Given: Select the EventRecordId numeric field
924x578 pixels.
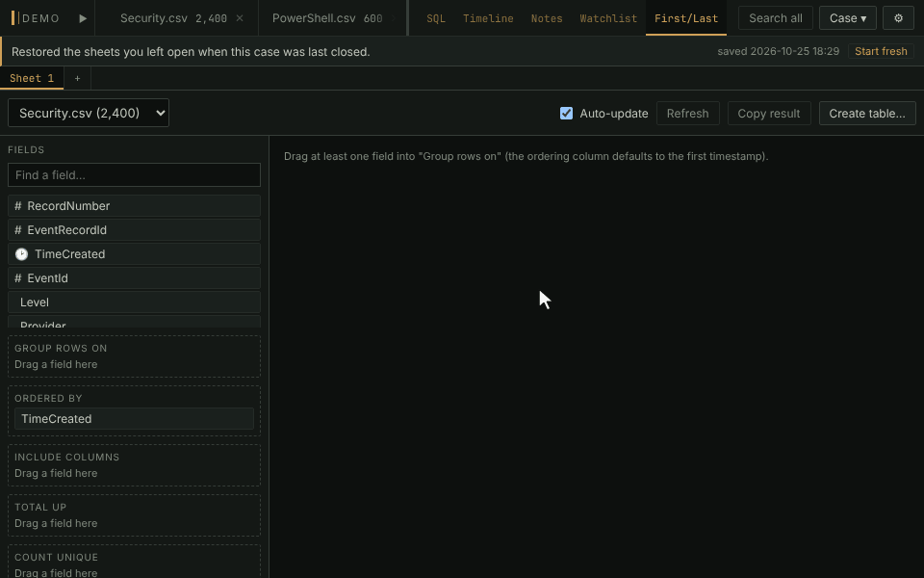Looking at the screenshot, I should [x=135, y=230].
